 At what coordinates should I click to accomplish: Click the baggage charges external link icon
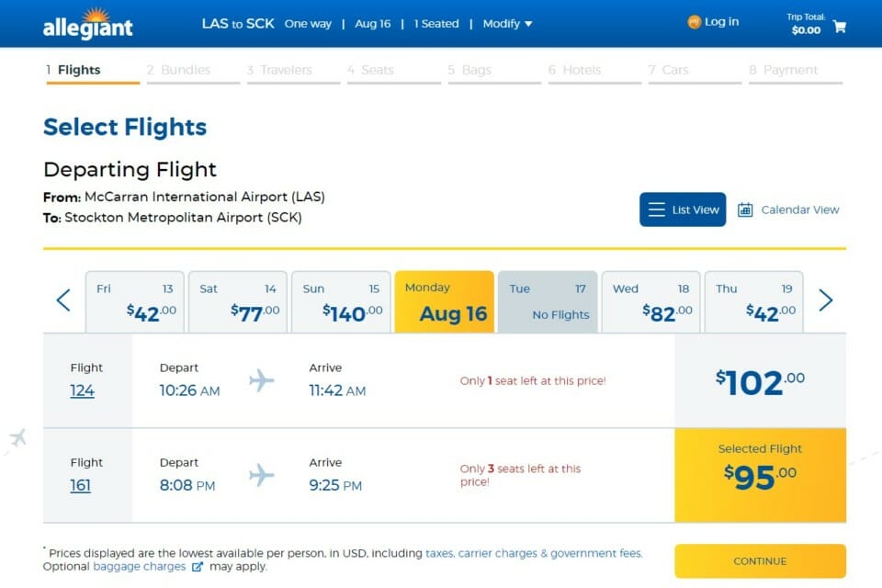coord(197,567)
